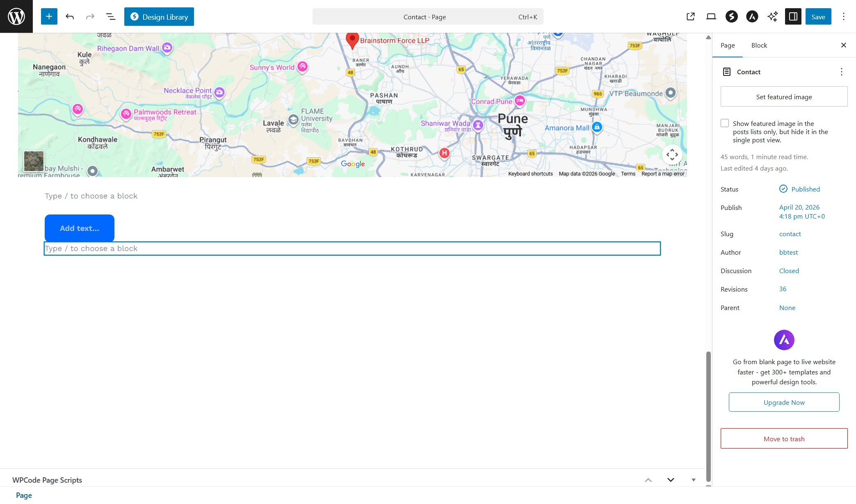This screenshot has height=504, width=856.
Task: Move WPCode Page Scripts panel up
Action: pyautogui.click(x=648, y=480)
